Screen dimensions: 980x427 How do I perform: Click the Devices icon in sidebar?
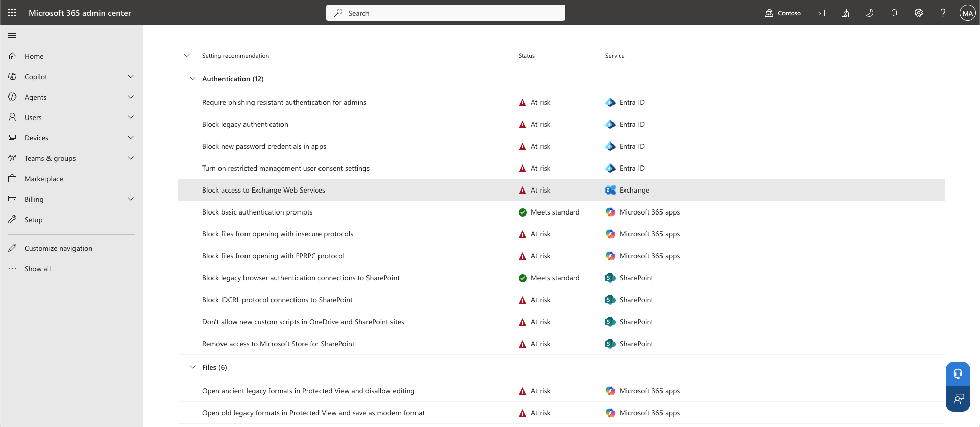[x=12, y=137]
